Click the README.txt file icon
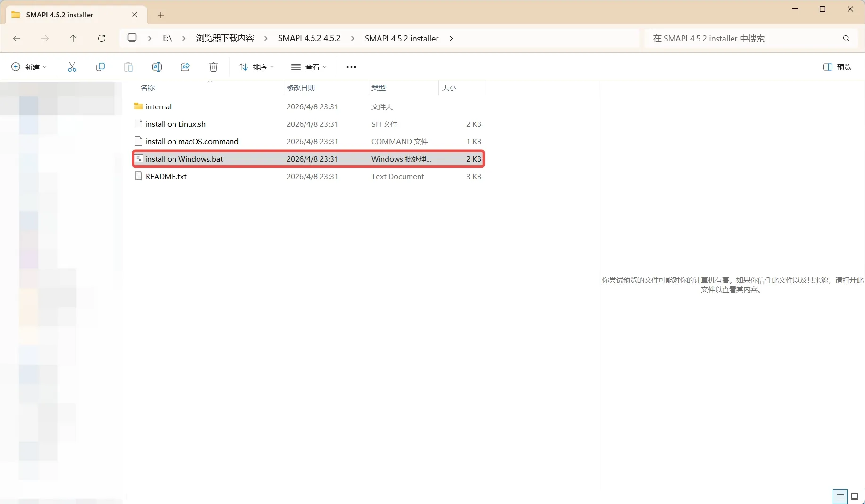865x504 pixels. (139, 176)
